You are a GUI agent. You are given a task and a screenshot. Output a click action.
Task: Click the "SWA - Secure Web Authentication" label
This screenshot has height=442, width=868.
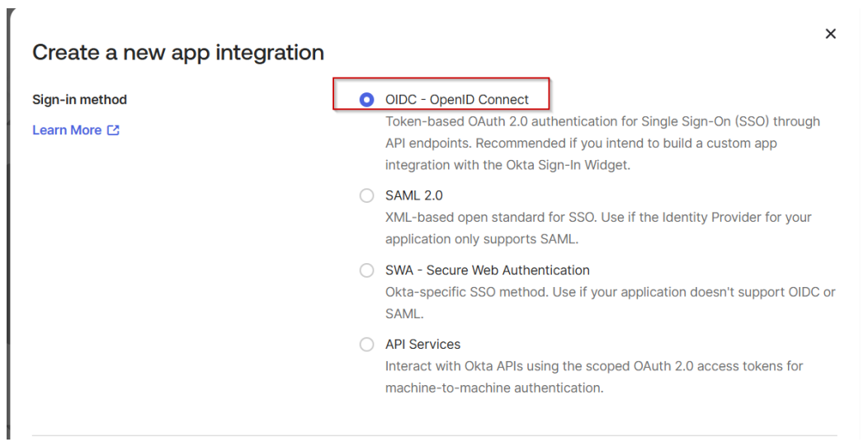(x=487, y=270)
